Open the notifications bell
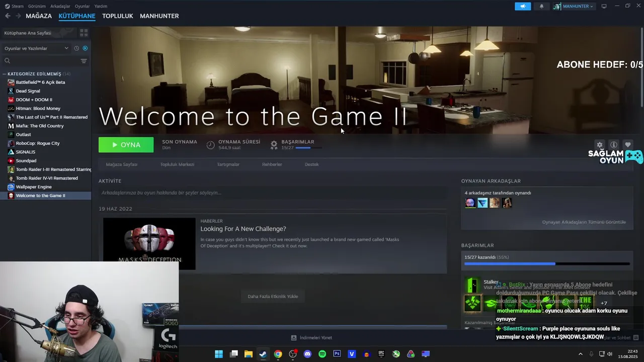 pos(542,6)
